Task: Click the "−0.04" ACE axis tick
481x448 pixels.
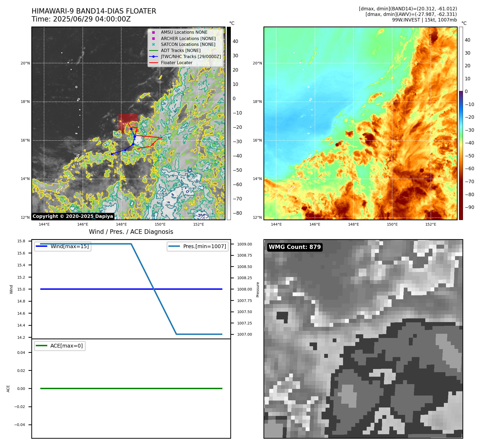Action: [20, 425]
